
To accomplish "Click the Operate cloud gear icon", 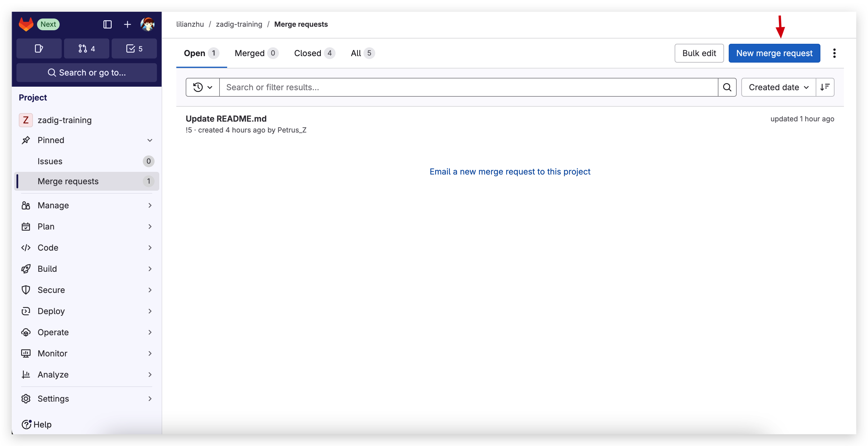I will (x=26, y=333).
